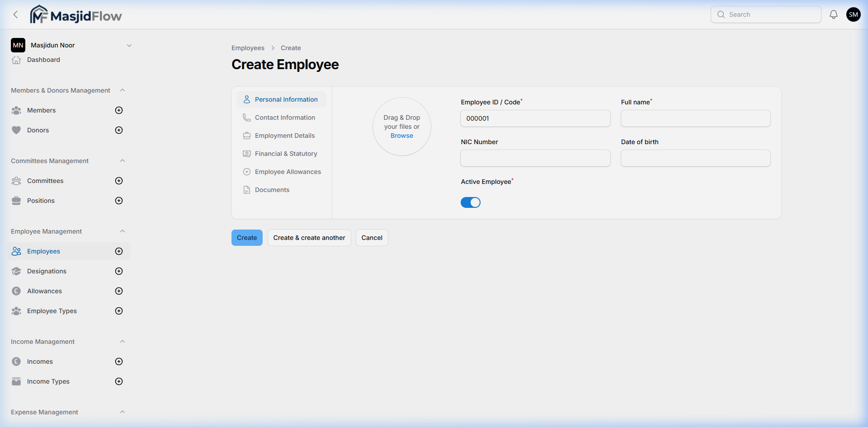Open notifications via the bell icon
Viewport: 868px width, 427px height.
tap(833, 14)
